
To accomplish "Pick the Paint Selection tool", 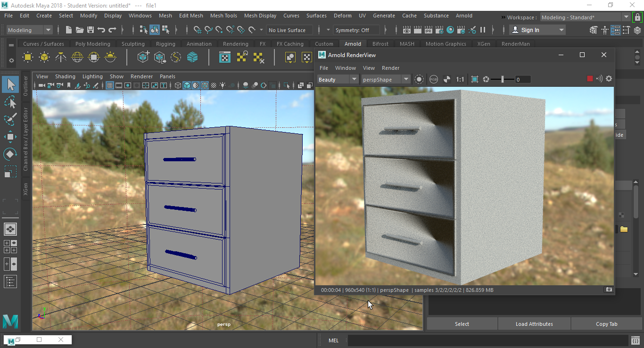I will click(10, 119).
